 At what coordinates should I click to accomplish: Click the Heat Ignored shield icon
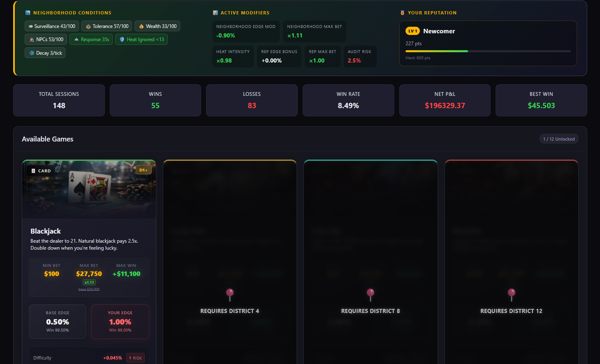click(x=122, y=39)
